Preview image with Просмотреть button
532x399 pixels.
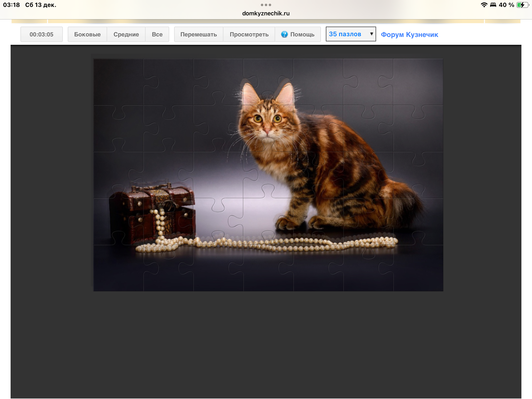click(249, 34)
